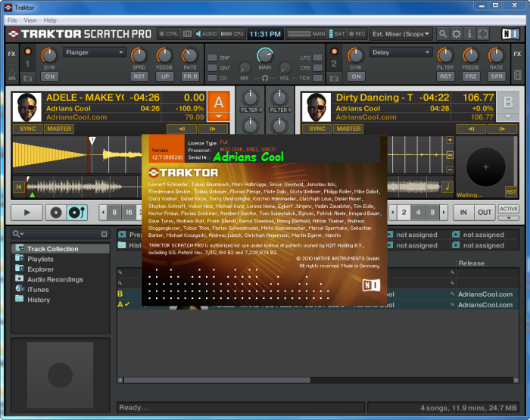Screen dimensions: 530x420
Task: Jump to start of Deck A track
Action: point(18,186)
